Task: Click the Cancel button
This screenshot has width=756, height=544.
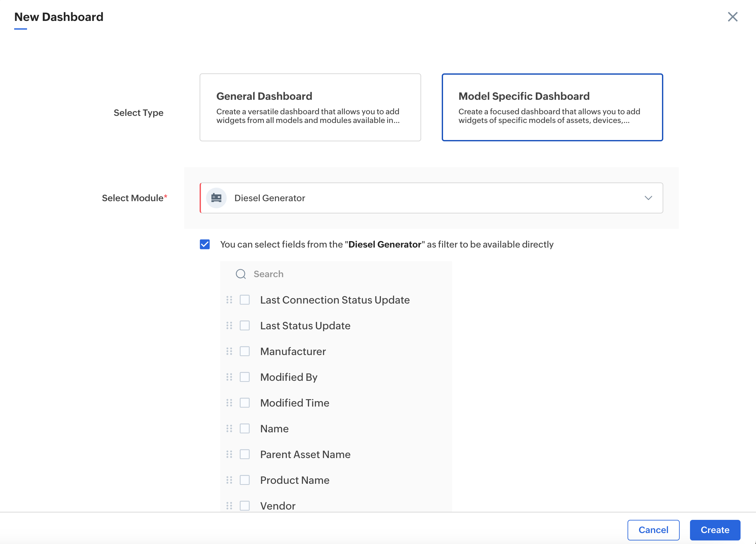Action: [653, 530]
